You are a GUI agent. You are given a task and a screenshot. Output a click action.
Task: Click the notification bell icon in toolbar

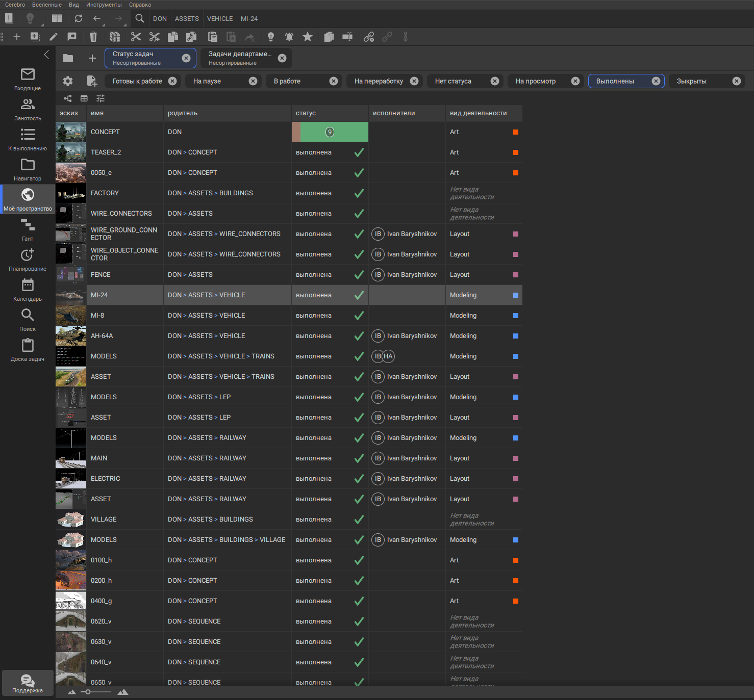pos(289,37)
